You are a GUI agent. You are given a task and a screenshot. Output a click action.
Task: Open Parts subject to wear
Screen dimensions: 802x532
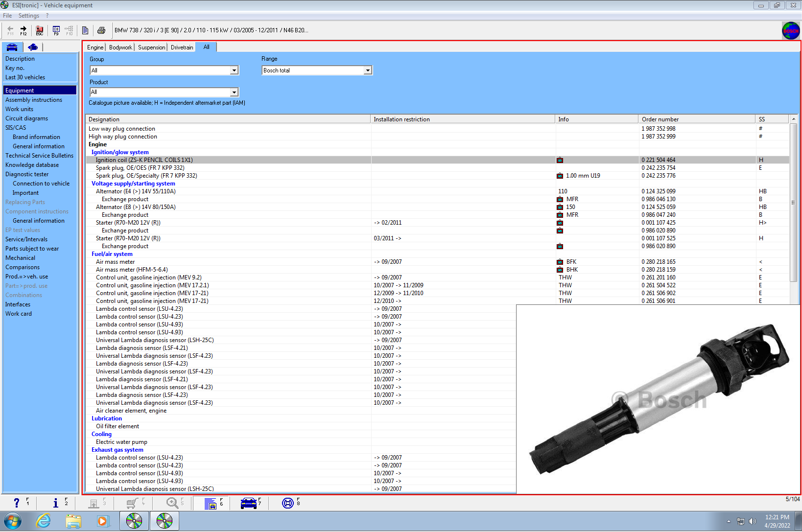click(x=32, y=249)
